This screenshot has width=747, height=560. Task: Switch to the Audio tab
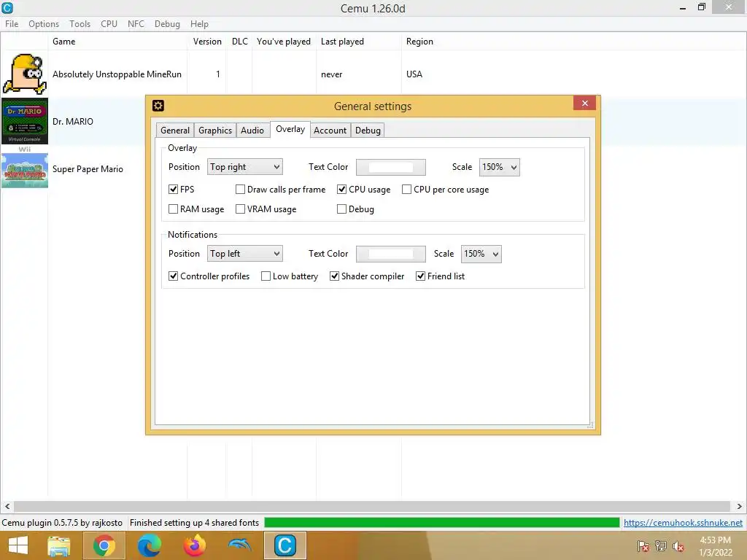252,131
